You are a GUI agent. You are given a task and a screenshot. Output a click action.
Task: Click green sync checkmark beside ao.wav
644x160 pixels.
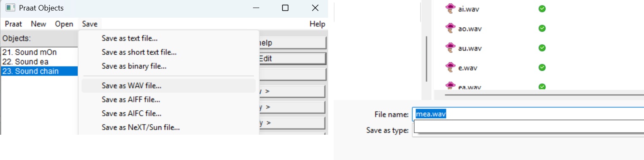pos(542,28)
